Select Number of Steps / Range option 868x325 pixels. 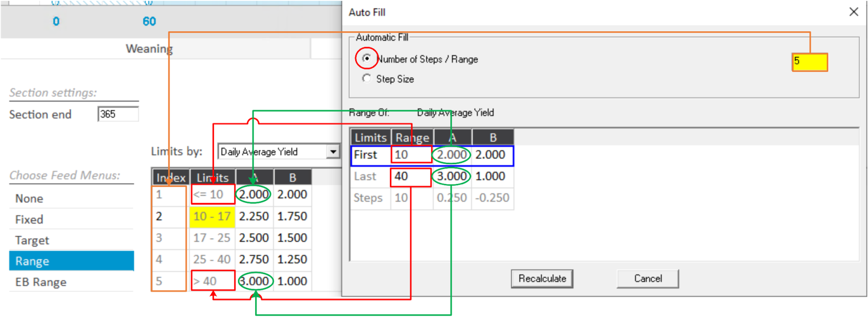[366, 58]
